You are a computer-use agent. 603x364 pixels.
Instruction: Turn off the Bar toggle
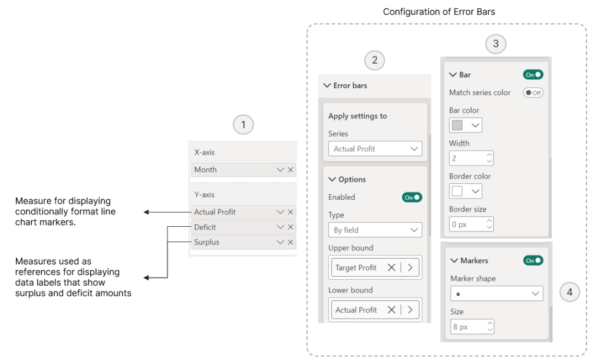click(x=533, y=75)
